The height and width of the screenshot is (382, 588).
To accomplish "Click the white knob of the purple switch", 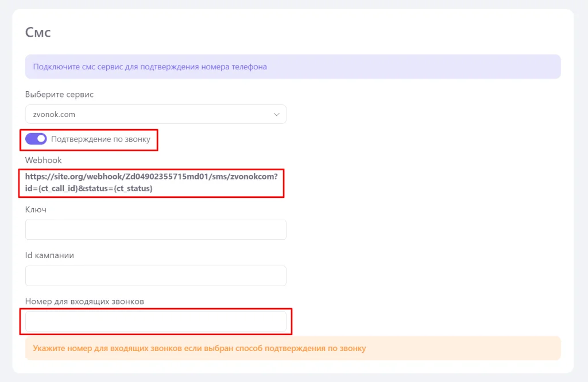I will (41, 139).
